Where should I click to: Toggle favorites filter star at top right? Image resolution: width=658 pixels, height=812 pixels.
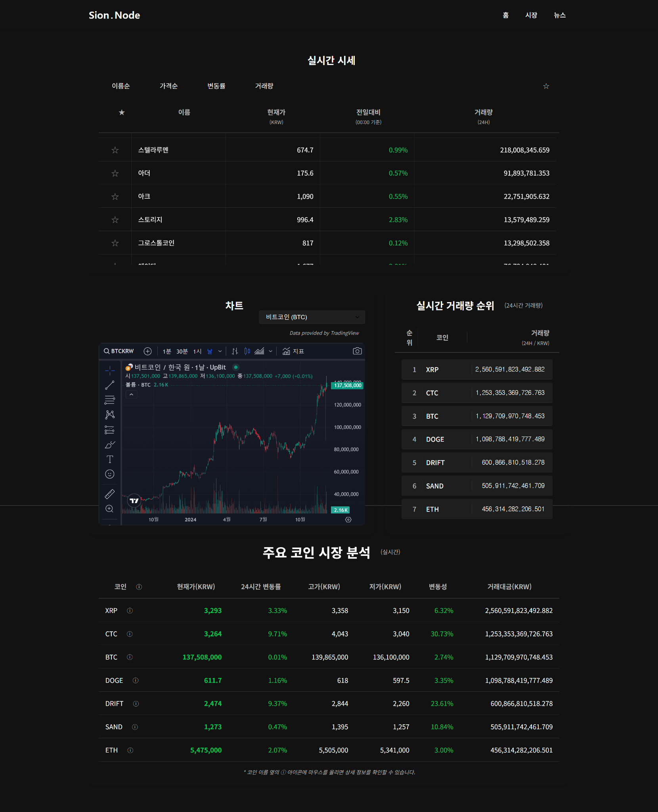(x=546, y=86)
